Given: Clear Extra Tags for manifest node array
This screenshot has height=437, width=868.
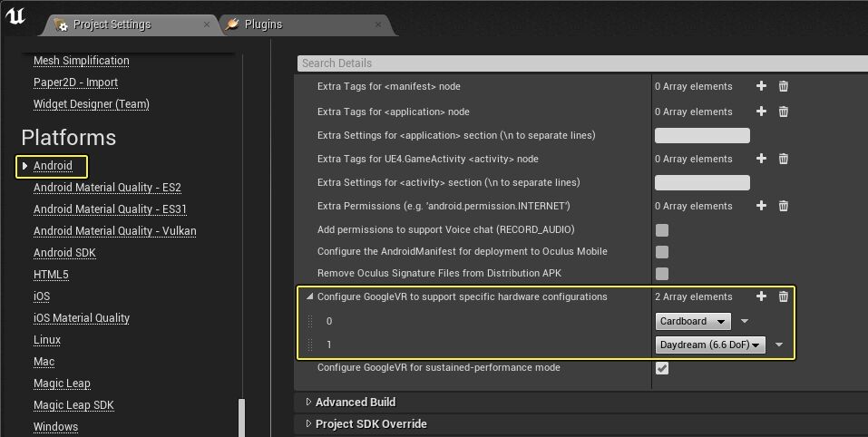Looking at the screenshot, I should [784, 86].
